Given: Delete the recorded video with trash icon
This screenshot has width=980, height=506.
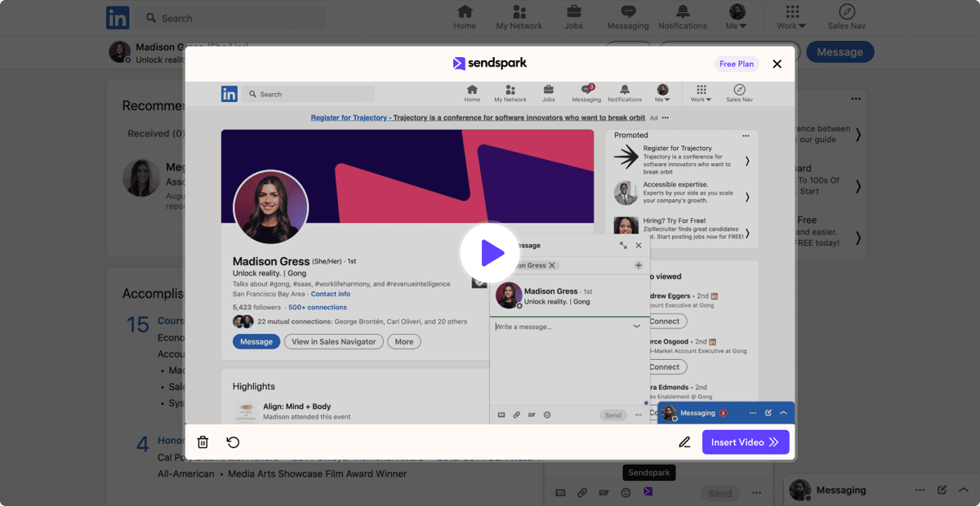Looking at the screenshot, I should click(x=203, y=442).
